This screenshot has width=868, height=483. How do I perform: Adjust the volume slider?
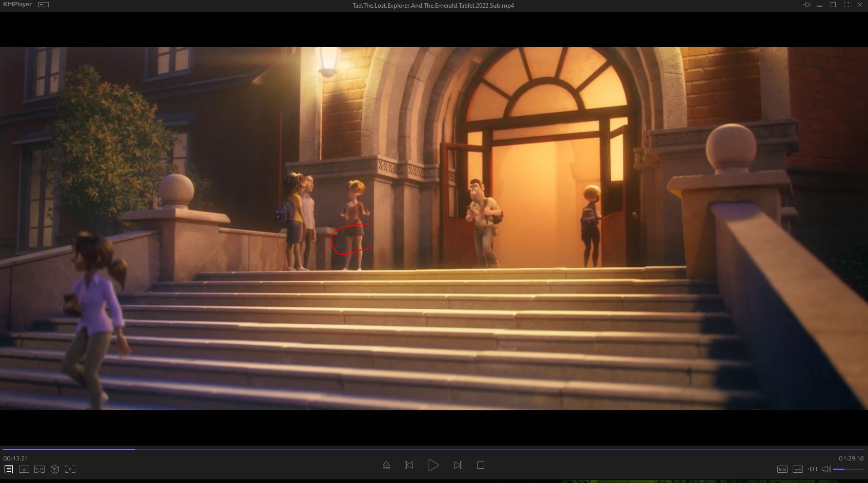(848, 469)
